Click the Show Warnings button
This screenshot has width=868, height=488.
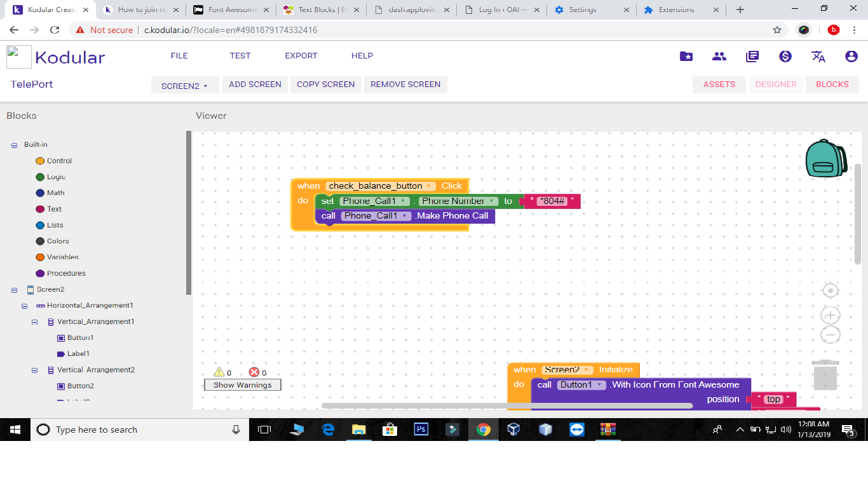(x=242, y=385)
